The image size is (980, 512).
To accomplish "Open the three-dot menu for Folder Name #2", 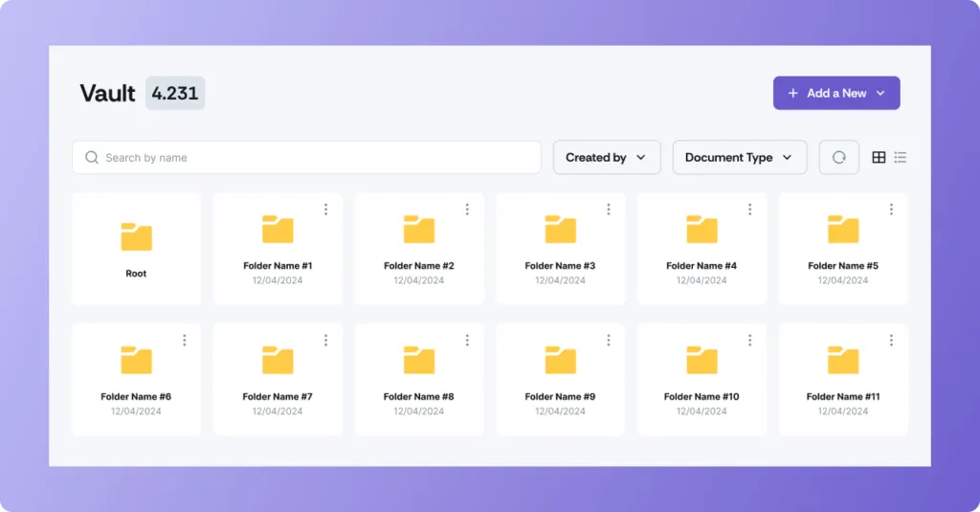I will coord(467,210).
